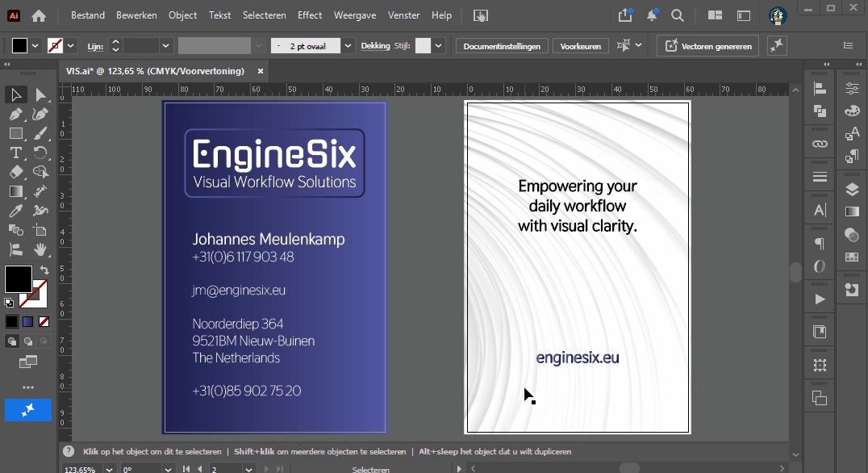
Task: Open the Bewerken menu
Action: point(136,15)
